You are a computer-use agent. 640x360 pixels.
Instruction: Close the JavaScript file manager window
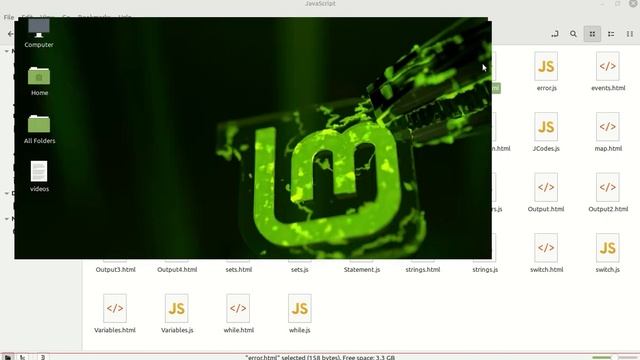tap(633, 3)
